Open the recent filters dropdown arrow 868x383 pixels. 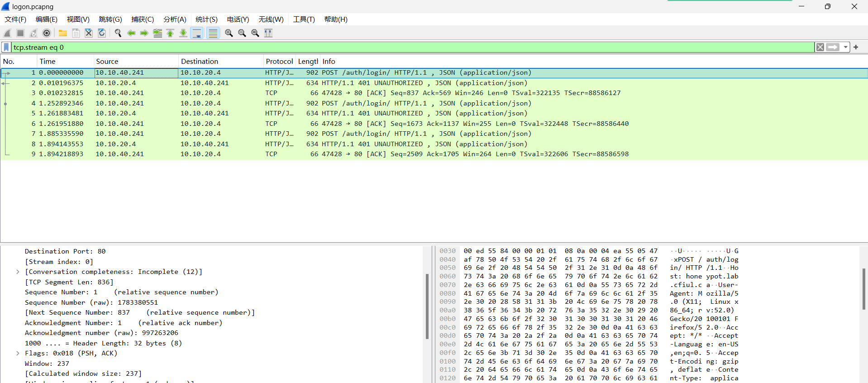tap(845, 47)
